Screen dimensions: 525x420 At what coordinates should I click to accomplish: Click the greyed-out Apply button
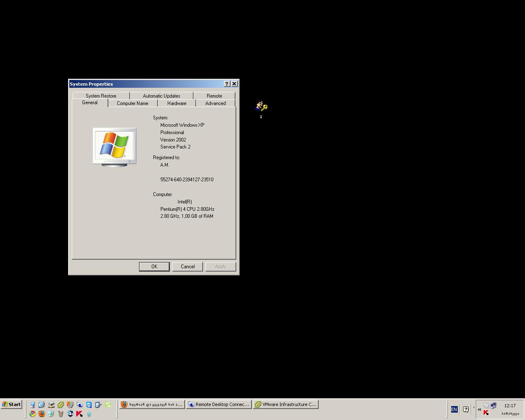[221, 267]
